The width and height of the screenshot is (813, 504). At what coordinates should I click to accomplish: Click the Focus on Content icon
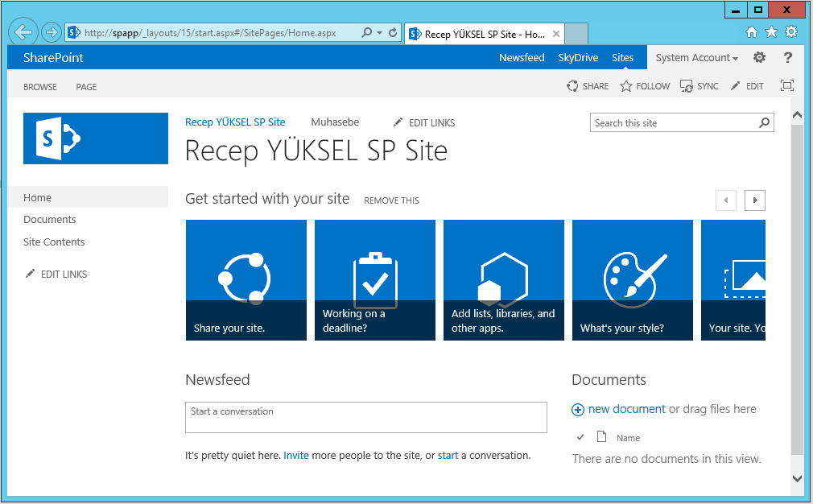pos(787,85)
